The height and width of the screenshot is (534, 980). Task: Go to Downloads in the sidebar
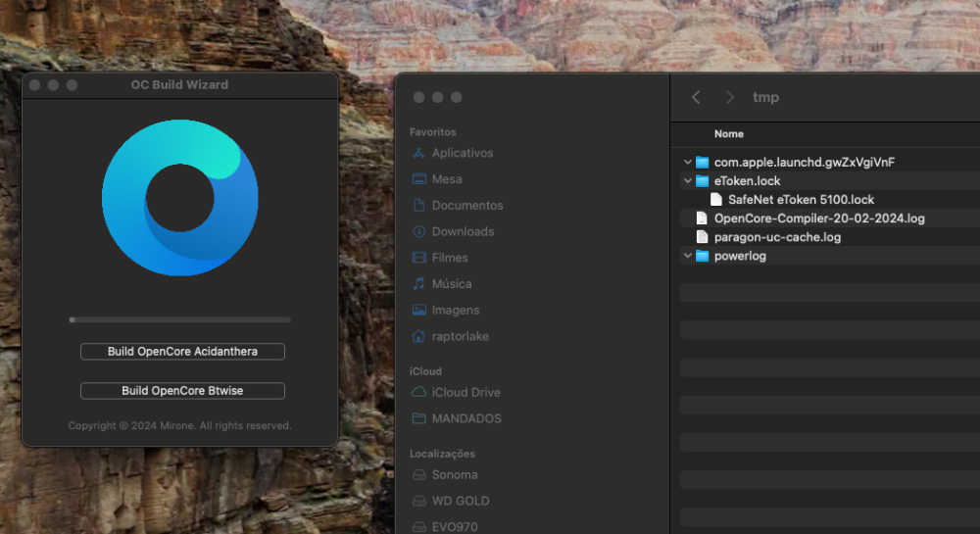(x=453, y=231)
